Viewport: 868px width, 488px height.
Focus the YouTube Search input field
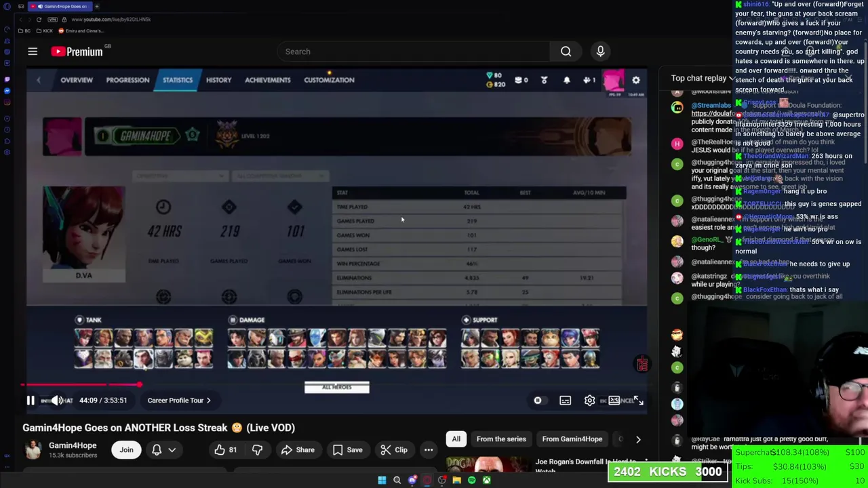(x=414, y=52)
